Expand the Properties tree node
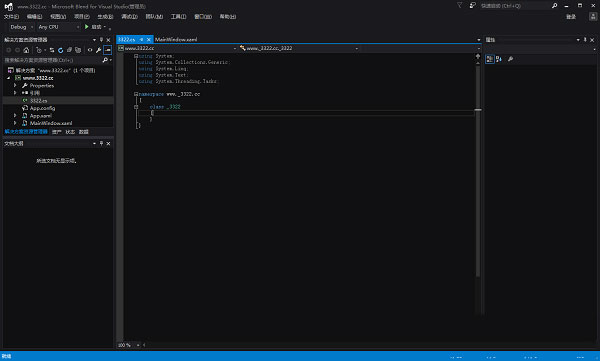Screen dimensions: 600x361 click(15, 85)
